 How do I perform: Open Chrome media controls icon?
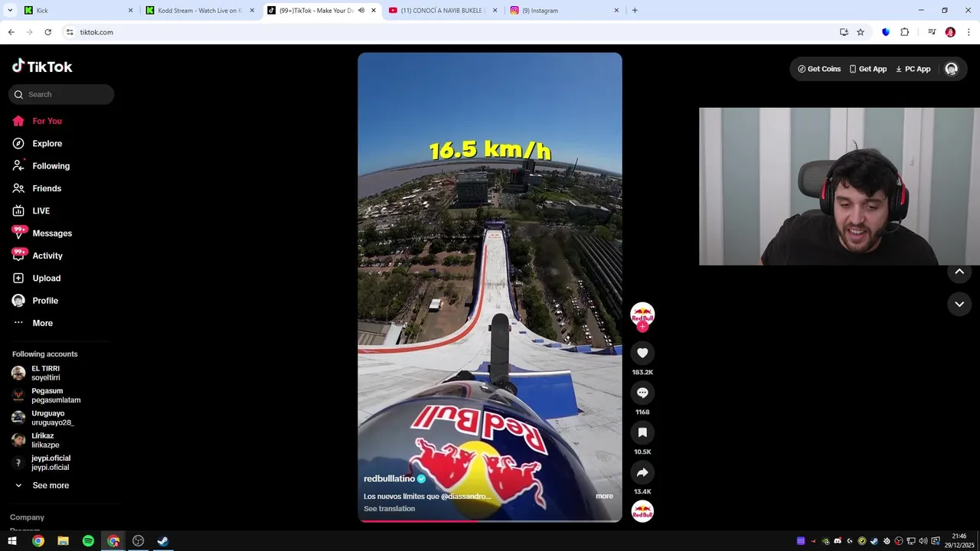(932, 32)
